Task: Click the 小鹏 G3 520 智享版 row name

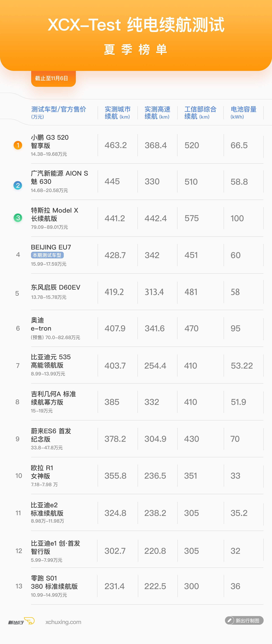Action: pos(50,142)
